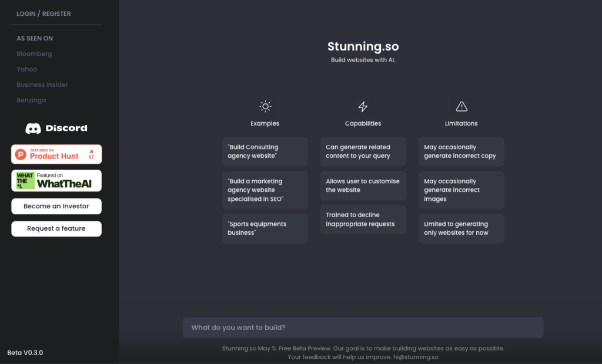Click the sun icon above Examples
Screen dimensions: 602x364
coord(265,106)
